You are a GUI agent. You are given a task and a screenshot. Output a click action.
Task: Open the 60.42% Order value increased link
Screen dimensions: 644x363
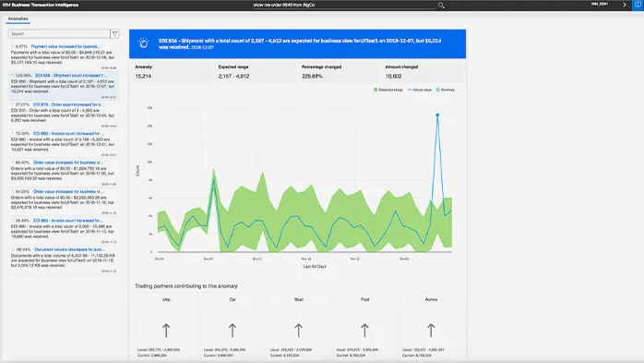pyautogui.click(x=67, y=163)
